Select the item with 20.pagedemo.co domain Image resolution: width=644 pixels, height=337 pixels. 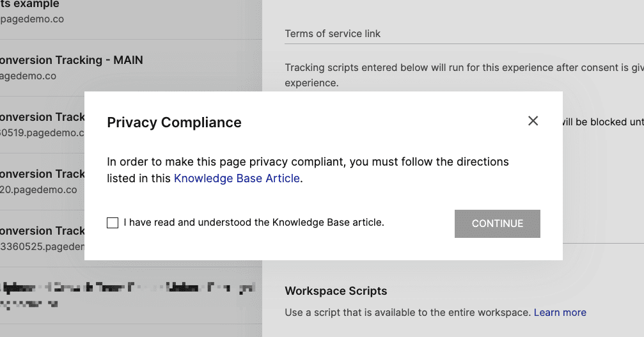(x=42, y=182)
